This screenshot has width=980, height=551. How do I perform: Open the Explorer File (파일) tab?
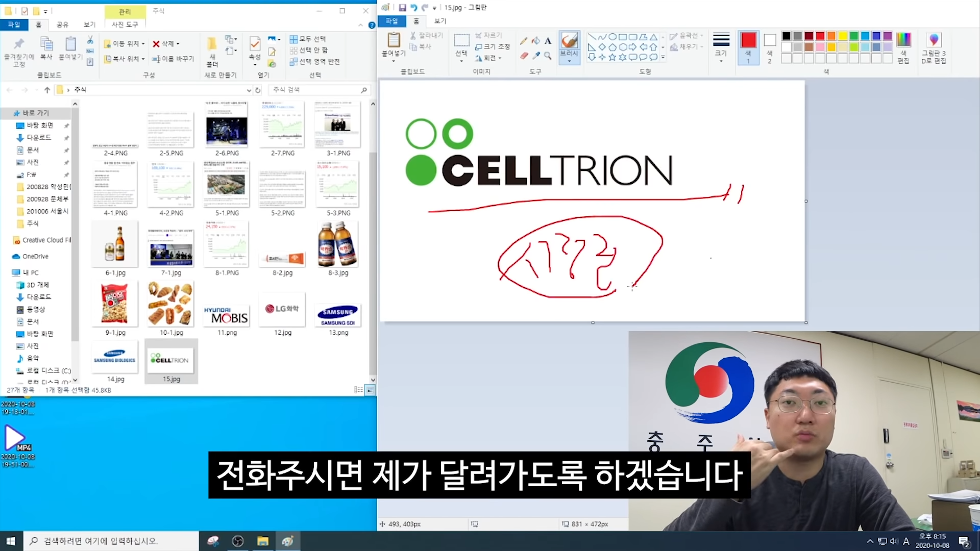pyautogui.click(x=14, y=24)
